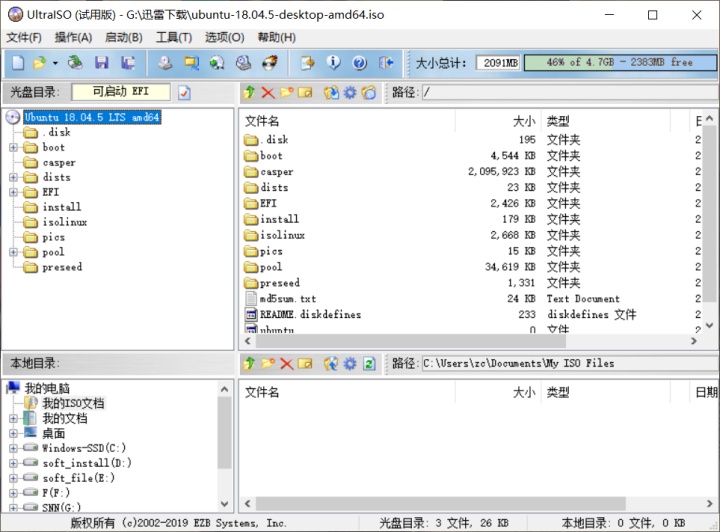Click the New file toolbar icon
This screenshot has height=532, width=720.
point(18,62)
